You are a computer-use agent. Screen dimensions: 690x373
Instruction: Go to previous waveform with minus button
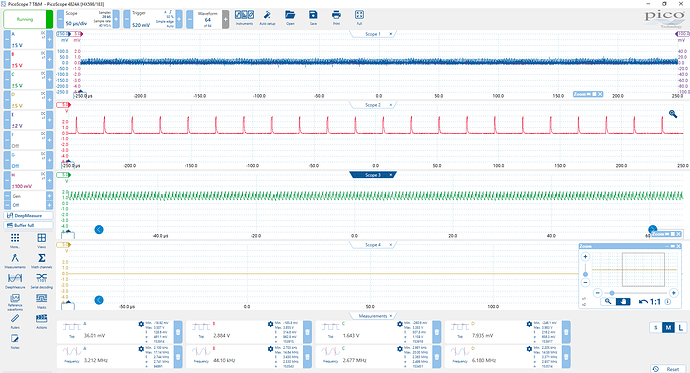point(190,19)
